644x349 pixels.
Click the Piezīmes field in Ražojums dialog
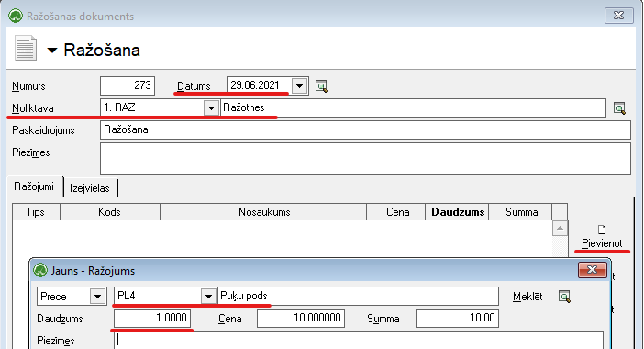coord(359,341)
